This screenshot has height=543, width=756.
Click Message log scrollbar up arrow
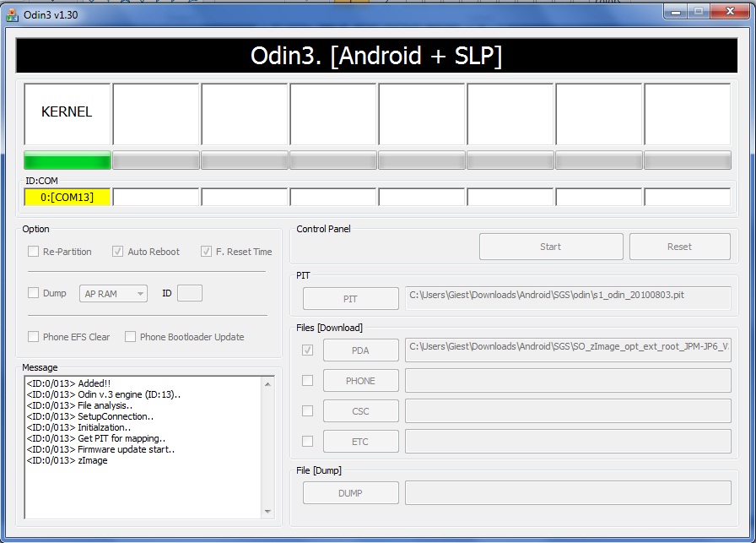(267, 384)
